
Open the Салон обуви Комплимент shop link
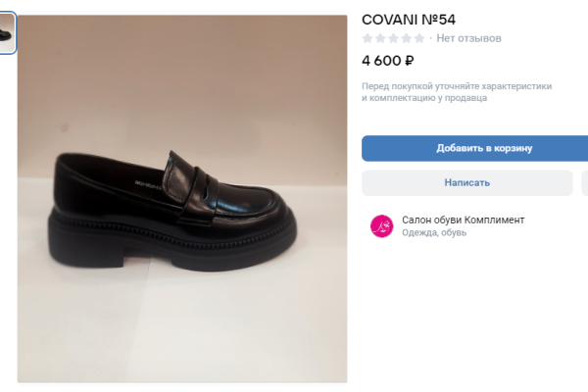tap(463, 220)
